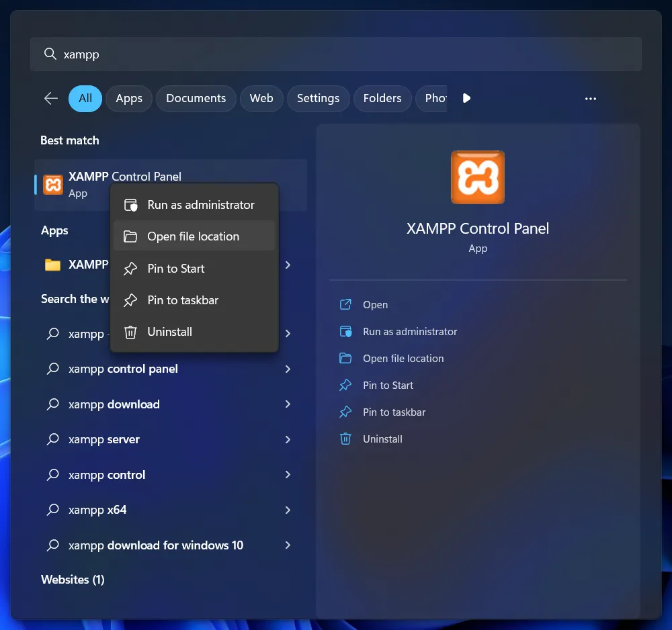672x630 pixels.
Task: Click Pin to Start in right pane
Action: [388, 386]
